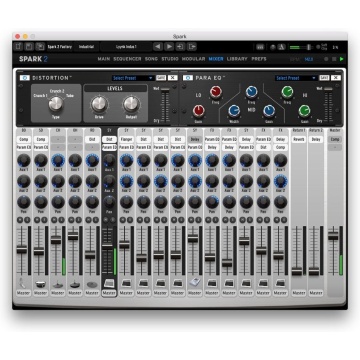Viewport: 360px width, 360px height.
Task: Open the Reverb slot on Return 1
Action: [x=298, y=139]
